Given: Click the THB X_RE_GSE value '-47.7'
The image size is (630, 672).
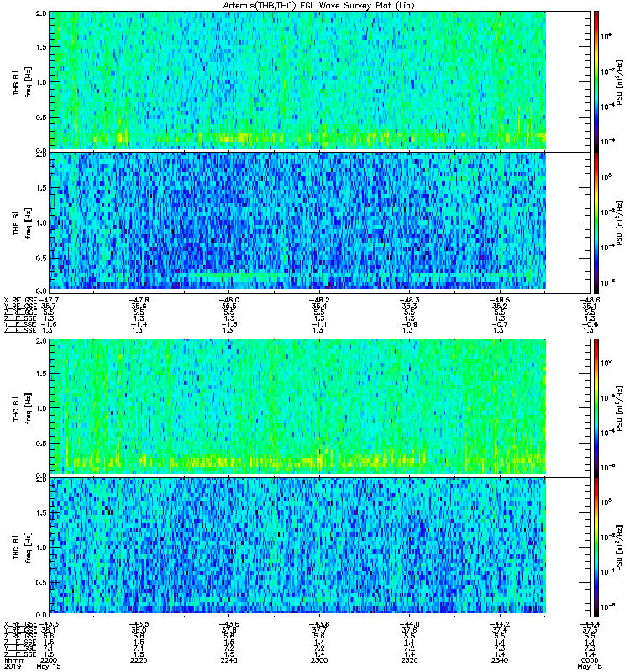Looking at the screenshot, I should (x=48, y=300).
